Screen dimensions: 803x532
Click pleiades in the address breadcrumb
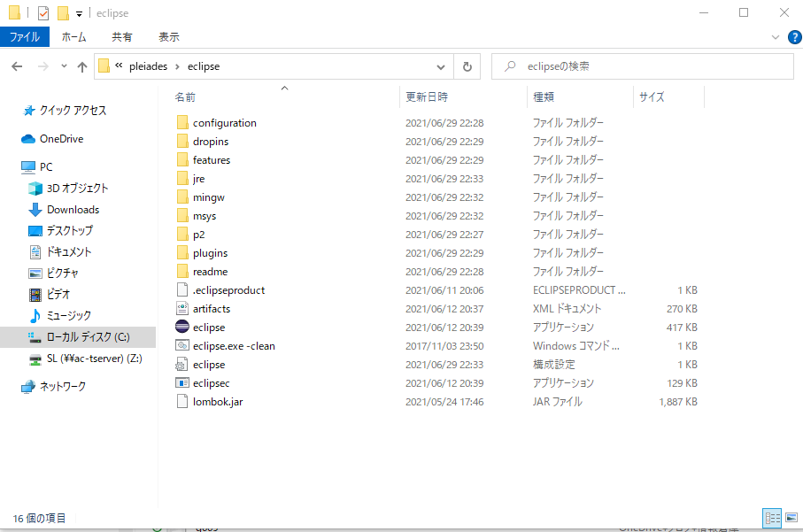[x=151, y=66]
